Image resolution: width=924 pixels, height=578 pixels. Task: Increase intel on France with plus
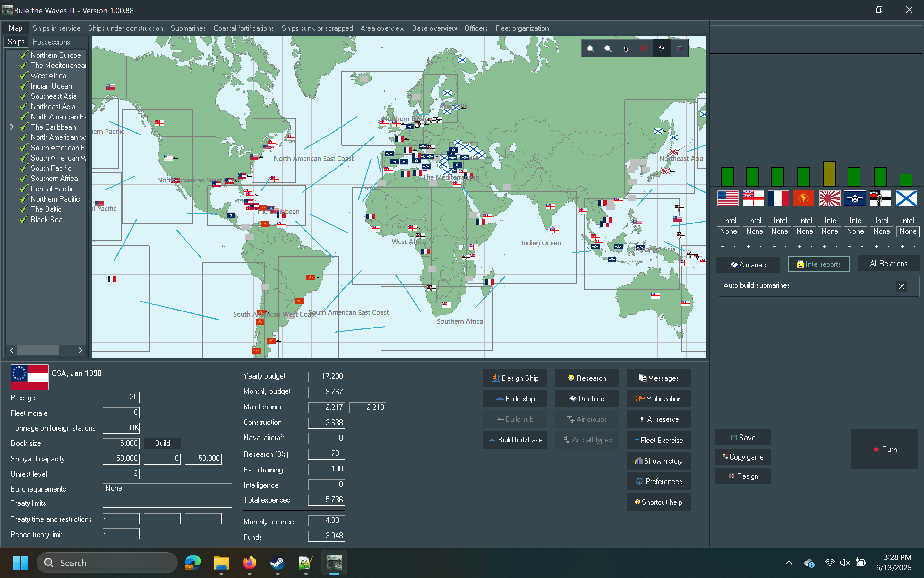tap(774, 247)
